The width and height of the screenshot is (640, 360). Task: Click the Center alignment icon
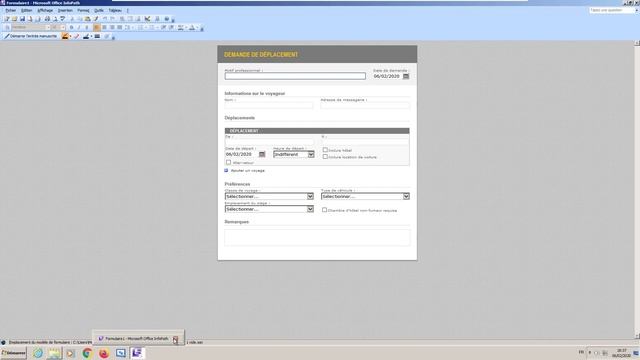104,27
